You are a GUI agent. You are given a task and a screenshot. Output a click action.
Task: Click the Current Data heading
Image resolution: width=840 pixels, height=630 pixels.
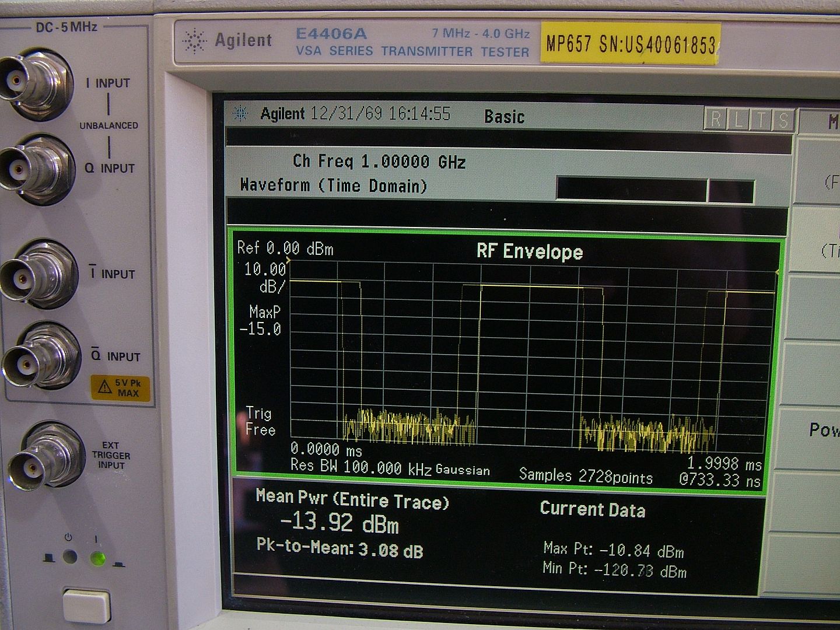593,509
